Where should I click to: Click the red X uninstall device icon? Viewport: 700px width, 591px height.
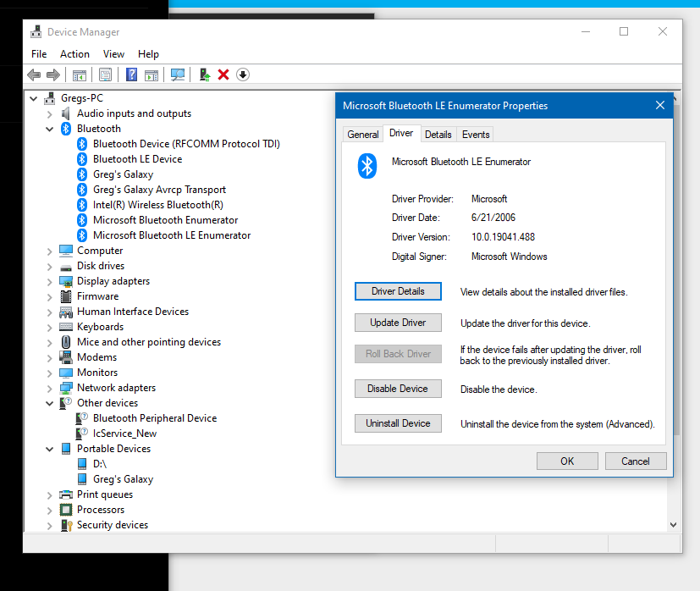click(x=223, y=75)
